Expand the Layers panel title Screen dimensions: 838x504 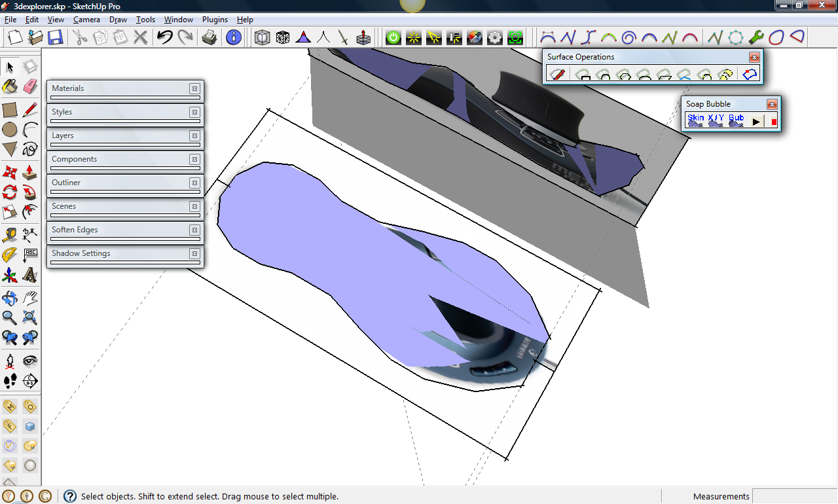pyautogui.click(x=63, y=135)
